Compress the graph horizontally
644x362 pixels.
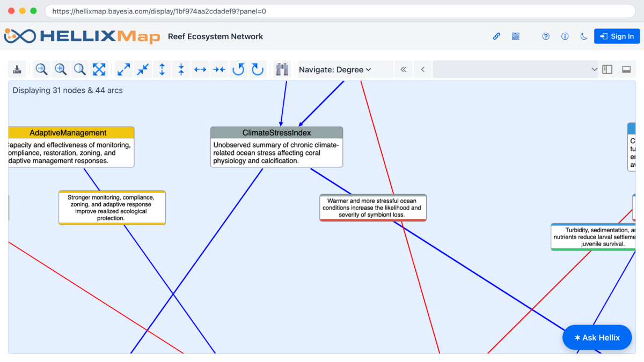point(219,69)
